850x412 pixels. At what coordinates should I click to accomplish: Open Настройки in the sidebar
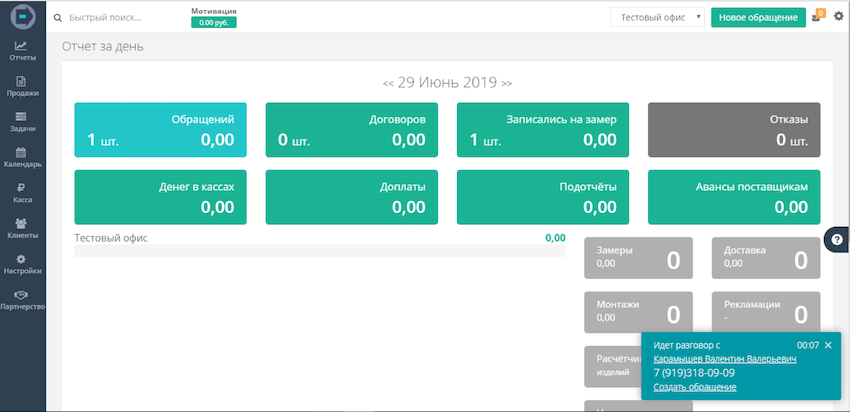tap(22, 264)
